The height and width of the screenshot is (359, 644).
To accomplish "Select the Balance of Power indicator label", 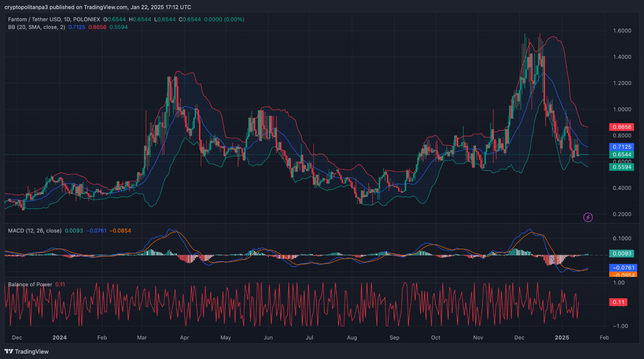I will (x=30, y=284).
